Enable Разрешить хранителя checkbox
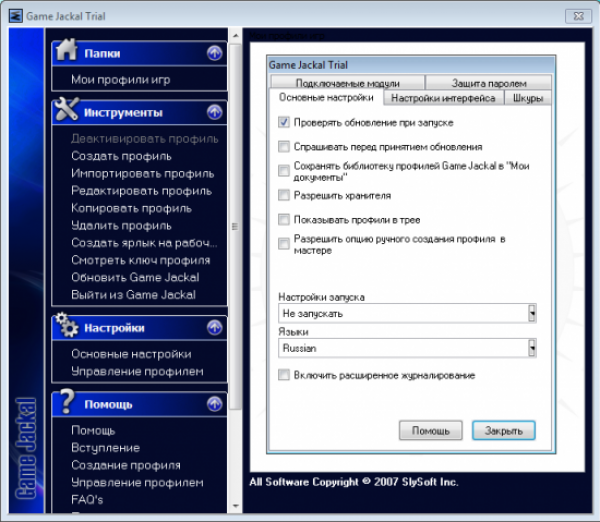 tap(284, 195)
